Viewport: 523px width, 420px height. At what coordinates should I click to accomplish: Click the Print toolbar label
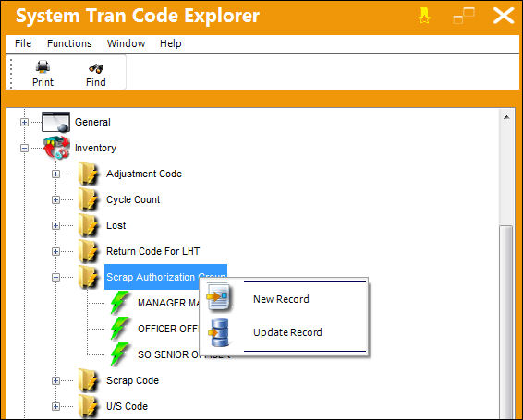point(43,82)
